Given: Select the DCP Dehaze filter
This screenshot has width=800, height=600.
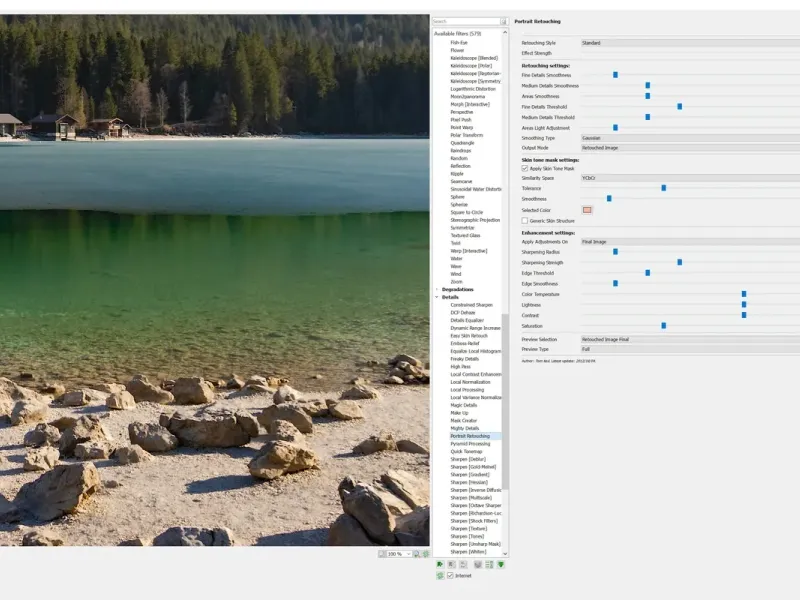Looking at the screenshot, I should click(463, 313).
